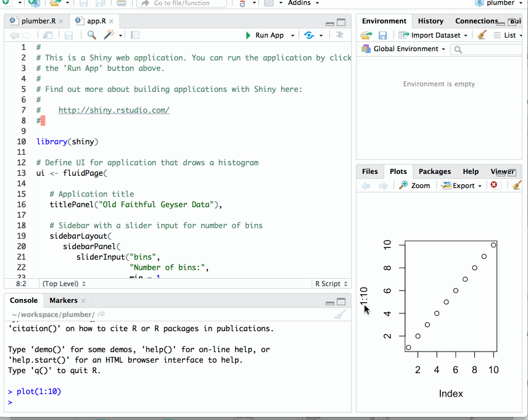Click the blue publish icon next to Run App
The width and height of the screenshot is (528, 420).
click(x=309, y=35)
